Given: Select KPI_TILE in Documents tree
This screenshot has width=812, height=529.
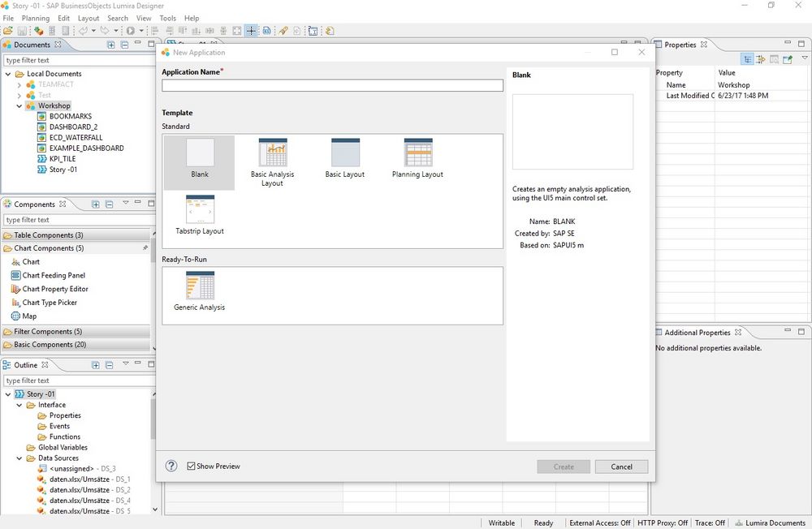Looking at the screenshot, I should pos(57,159).
